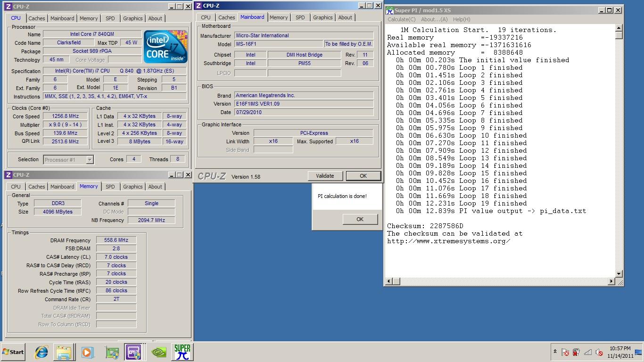Viewport: 644px width, 362px height.
Task: Click the Validate button
Action: [x=325, y=176]
